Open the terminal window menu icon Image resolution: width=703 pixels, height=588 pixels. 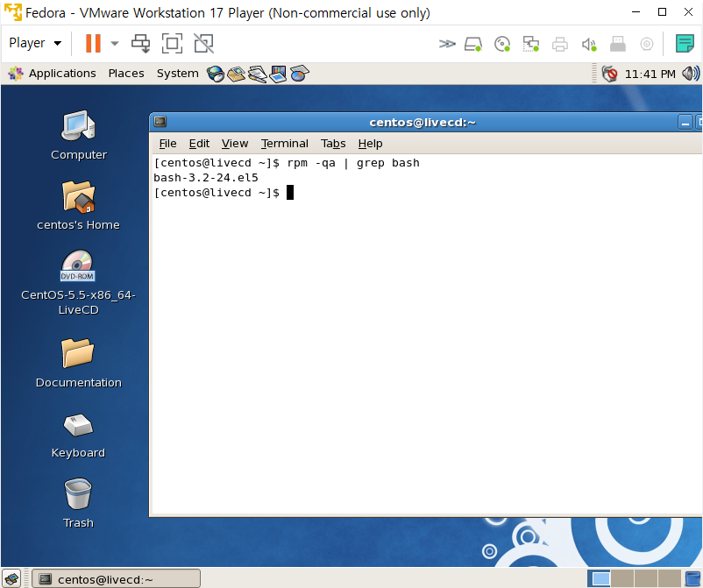tap(160, 122)
